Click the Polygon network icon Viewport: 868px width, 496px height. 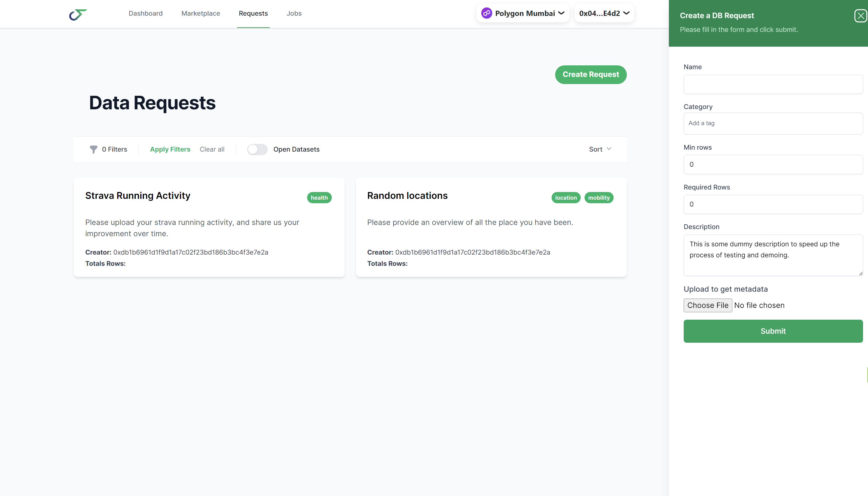point(486,13)
